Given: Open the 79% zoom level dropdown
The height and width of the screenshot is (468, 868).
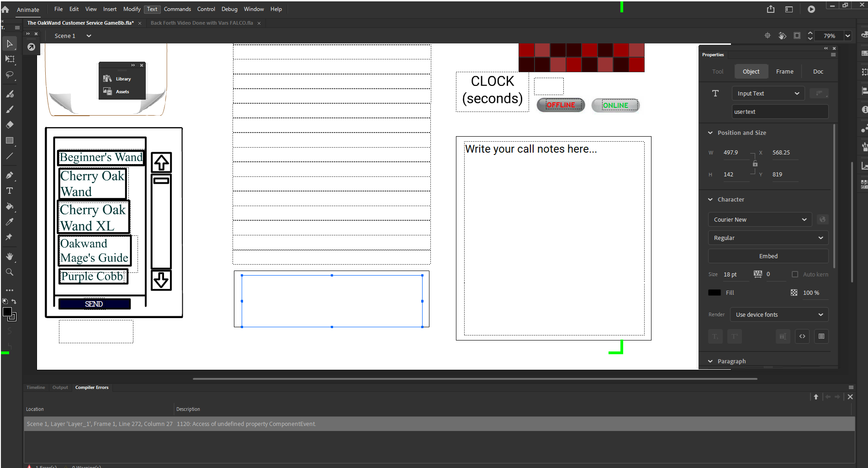Looking at the screenshot, I should pyautogui.click(x=847, y=36).
